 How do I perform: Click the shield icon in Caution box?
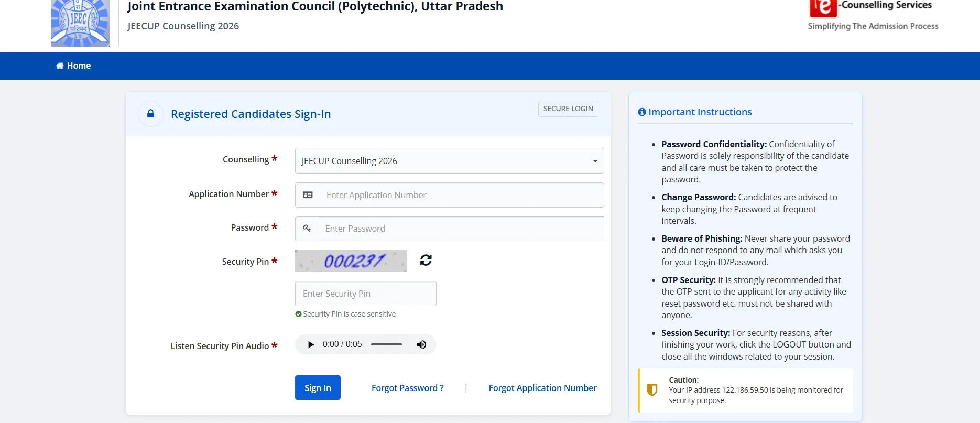[652, 389]
